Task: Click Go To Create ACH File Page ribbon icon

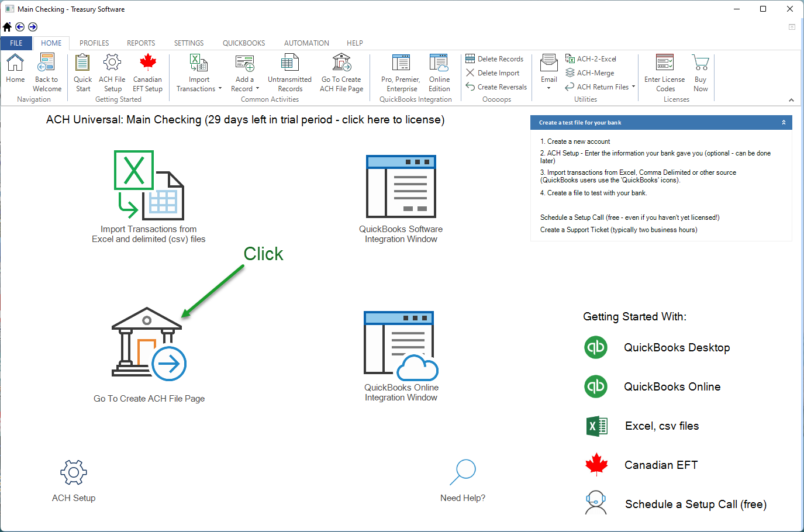Action: pos(341,62)
